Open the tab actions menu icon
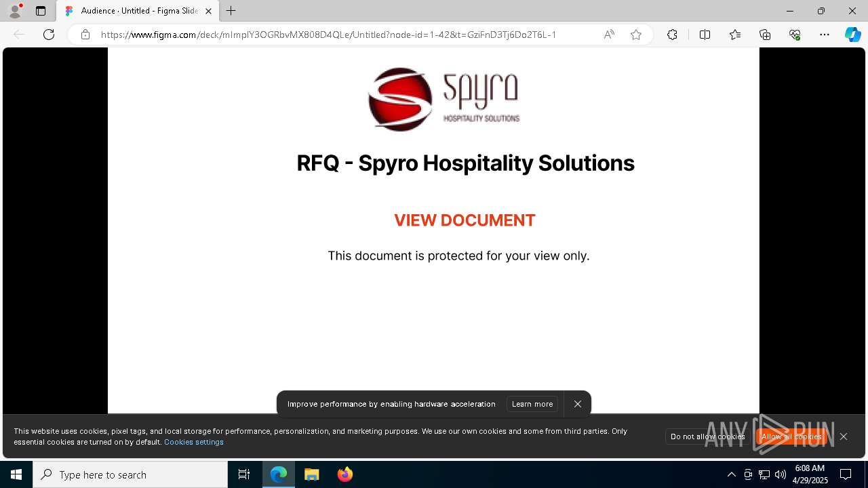The width and height of the screenshot is (868, 488). tap(41, 11)
